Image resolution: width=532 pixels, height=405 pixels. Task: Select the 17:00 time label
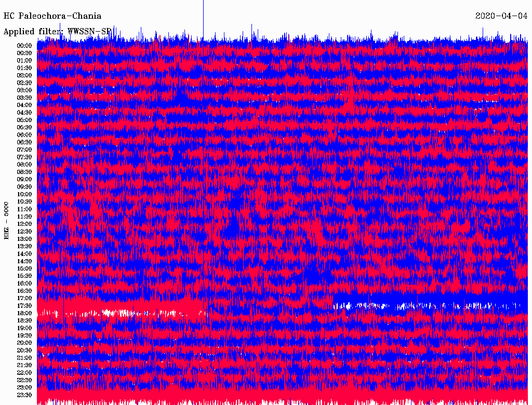click(24, 299)
